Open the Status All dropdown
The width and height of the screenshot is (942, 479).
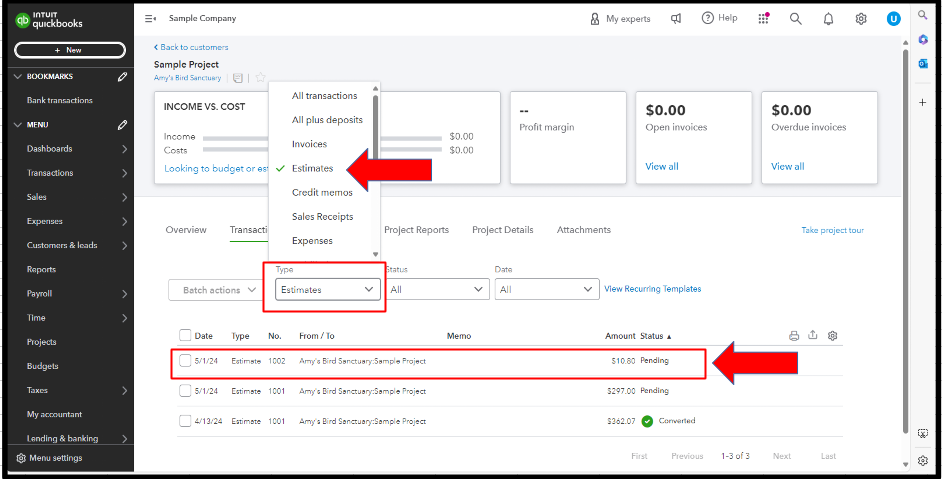coord(437,289)
